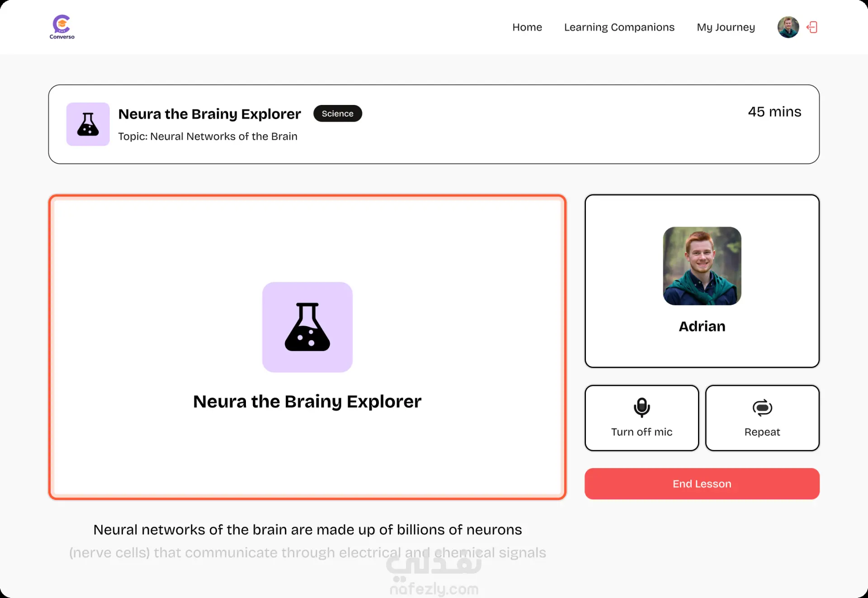Viewport: 868px width, 598px height.
Task: Go to the Home page
Action: [527, 27]
